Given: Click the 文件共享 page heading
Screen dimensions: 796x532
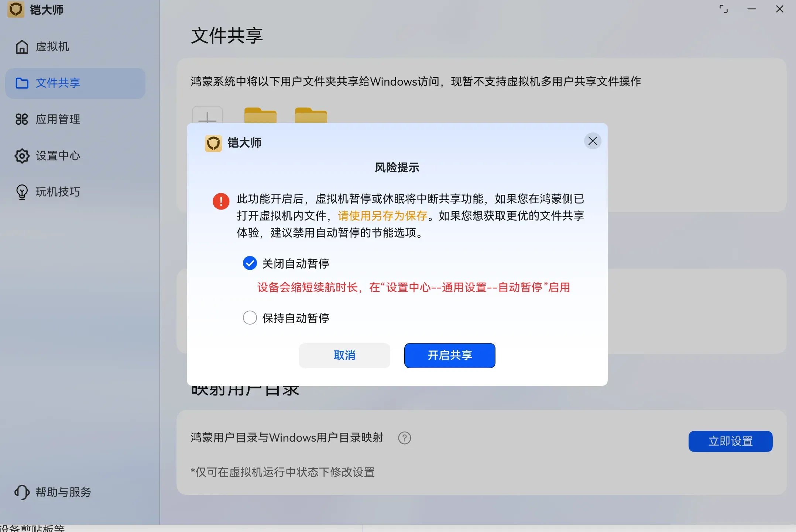Looking at the screenshot, I should 227,36.
